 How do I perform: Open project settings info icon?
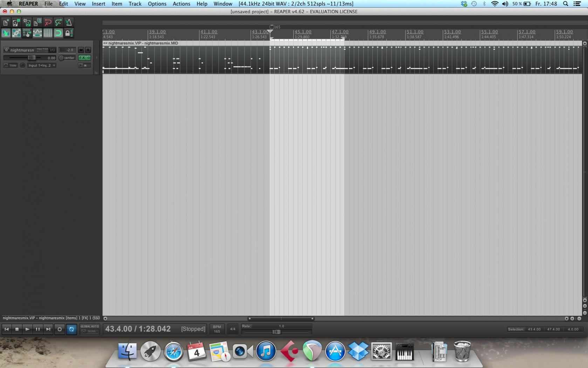(37, 23)
